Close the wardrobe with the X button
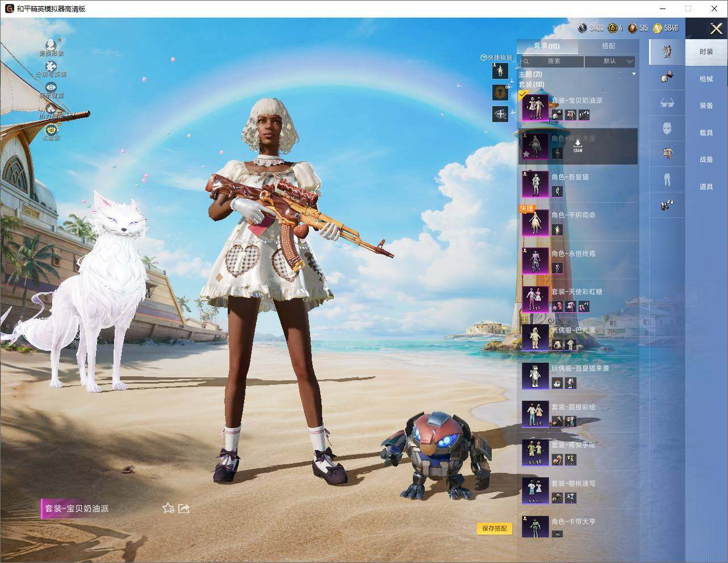The height and width of the screenshot is (563, 728). [x=716, y=28]
